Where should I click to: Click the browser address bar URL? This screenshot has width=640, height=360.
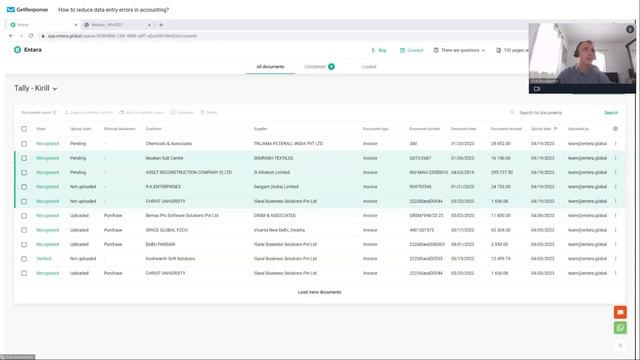coord(122,36)
